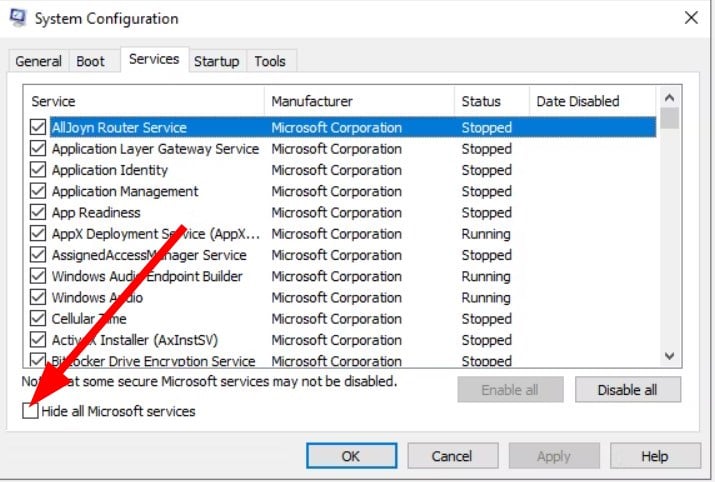Toggle Application Layer Gateway Service checkbox
Image resolution: width=715 pixels, height=482 pixels.
(x=38, y=149)
